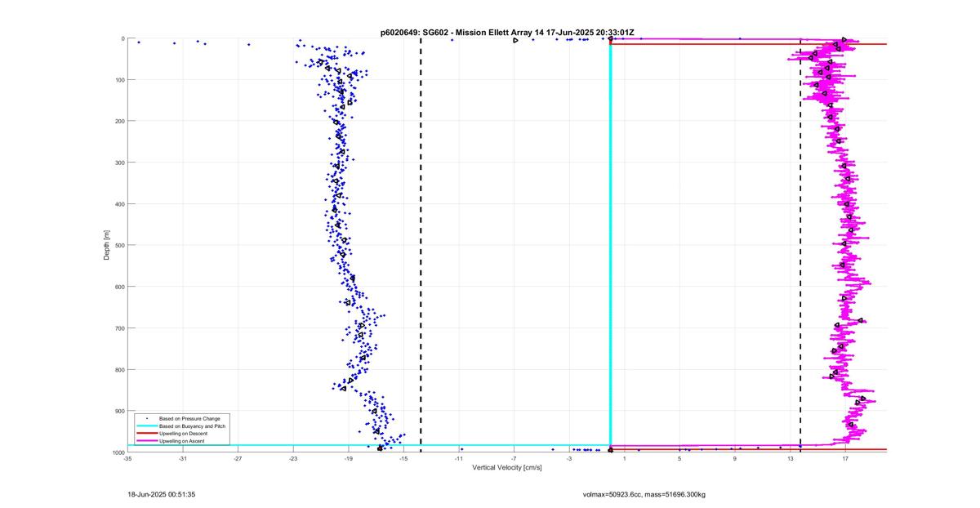Click x-axis tick label '-7'
The image size is (980, 508).
pyautogui.click(x=514, y=458)
